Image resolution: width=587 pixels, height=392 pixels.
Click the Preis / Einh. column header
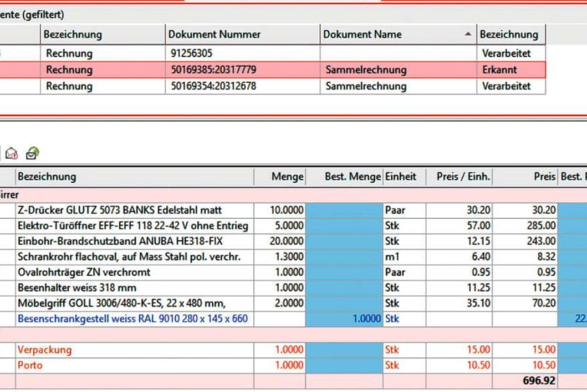coord(460,177)
